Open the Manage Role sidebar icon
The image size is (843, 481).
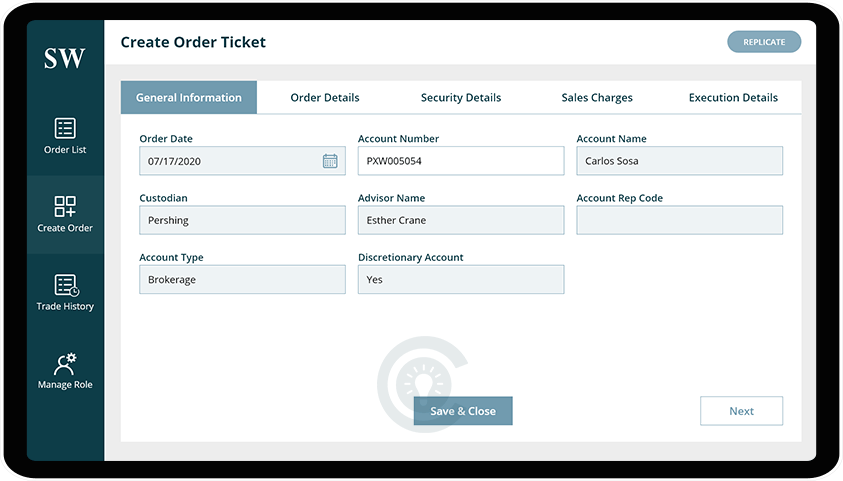click(65, 364)
